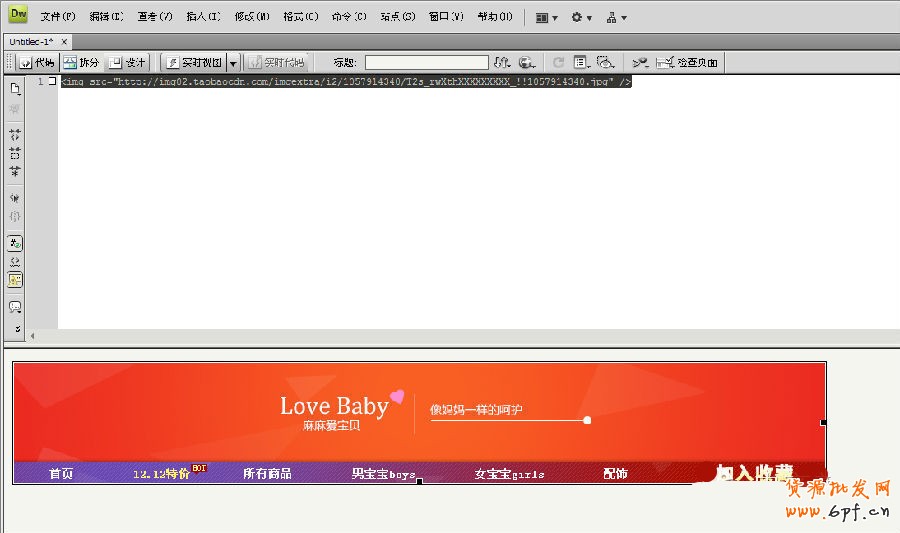Open the 格式(O) menu

point(300,17)
